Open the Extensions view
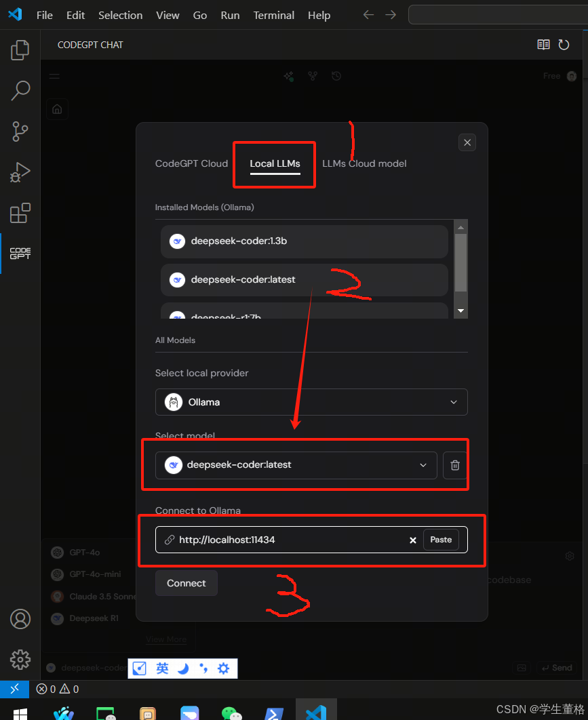Screen dimensions: 588x720 click(x=20, y=213)
